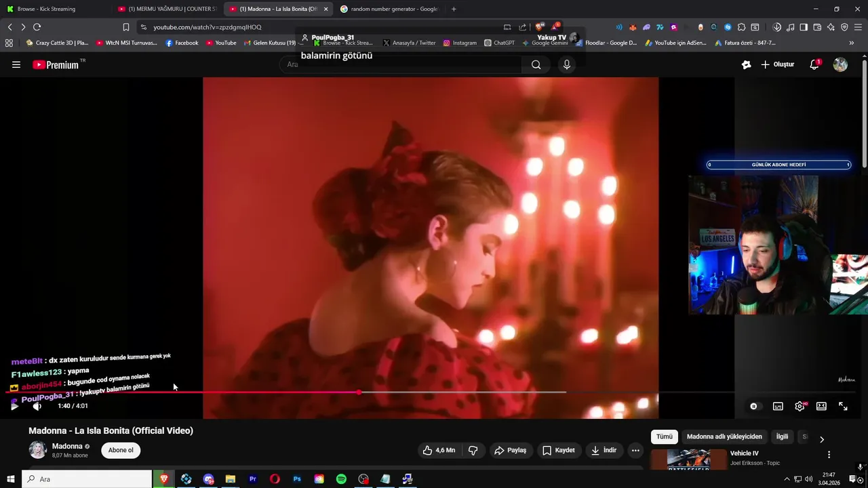The image size is (868, 488).
Task: Click the Oluştur create button
Action: (x=777, y=64)
